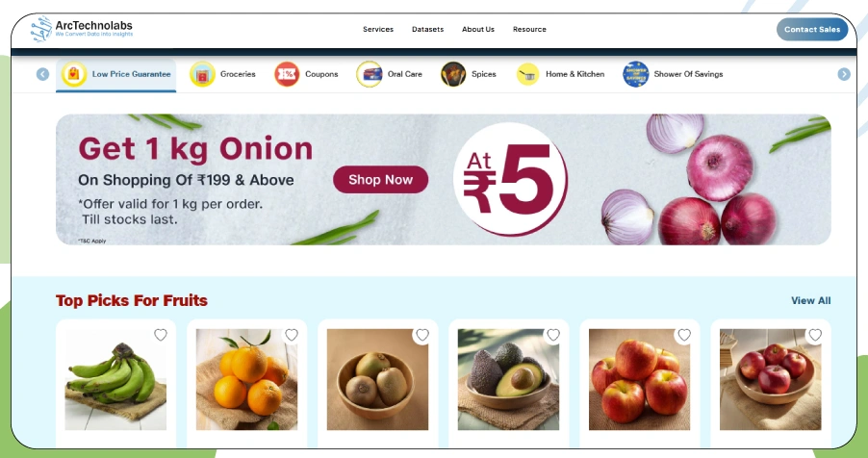Screen dimensions: 868x458
Task: Toggle wishlist heart on avocado card
Action: point(553,335)
